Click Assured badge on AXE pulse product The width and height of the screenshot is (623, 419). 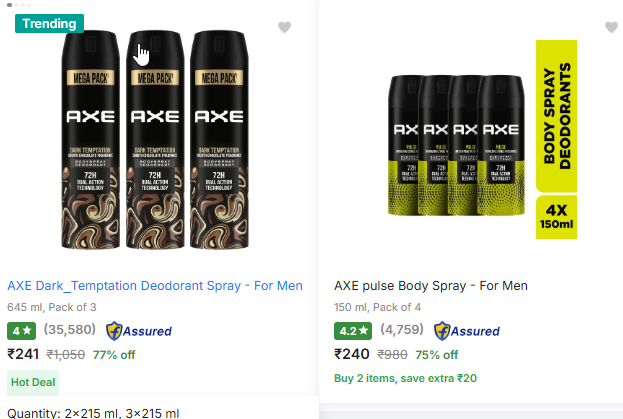point(467,331)
